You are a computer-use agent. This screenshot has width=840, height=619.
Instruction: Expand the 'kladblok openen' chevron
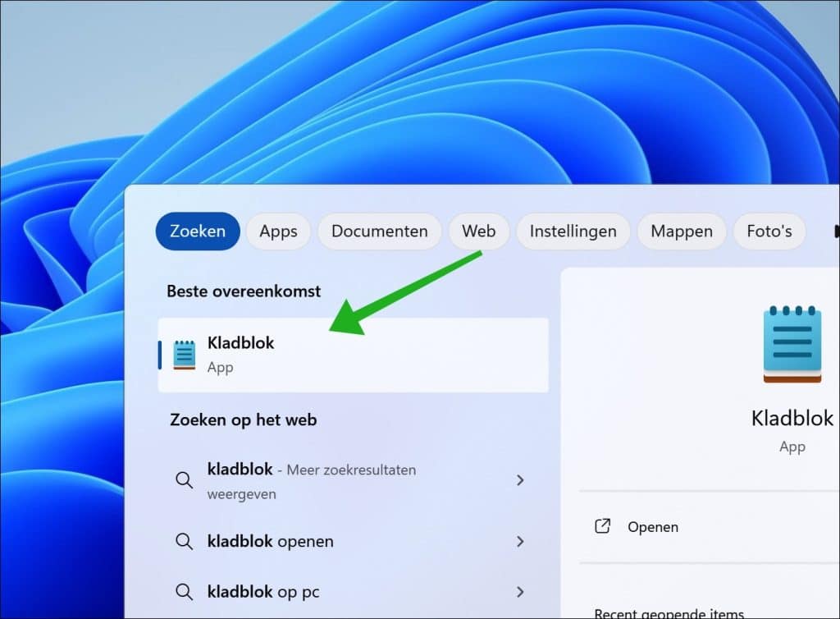520,541
